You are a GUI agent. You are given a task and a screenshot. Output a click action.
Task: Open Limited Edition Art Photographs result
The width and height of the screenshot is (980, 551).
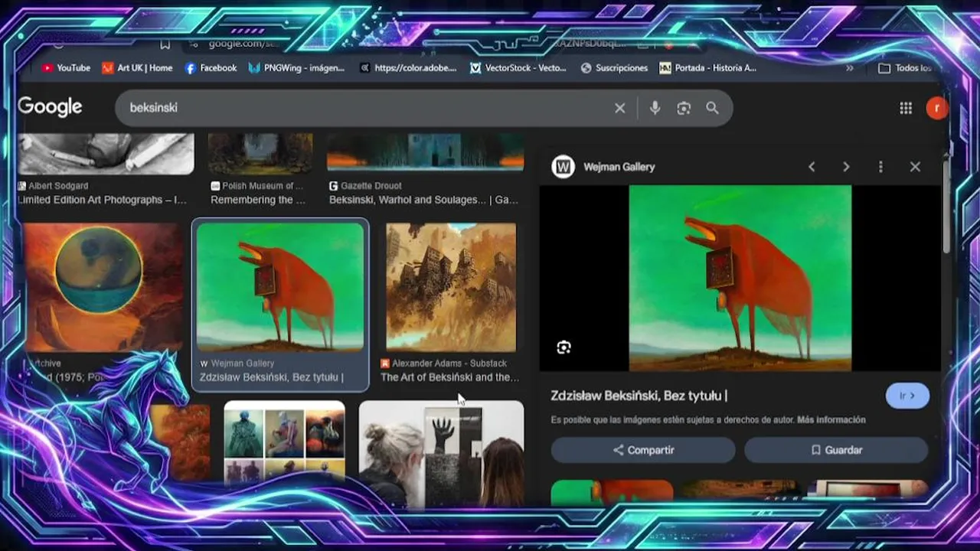tap(103, 200)
